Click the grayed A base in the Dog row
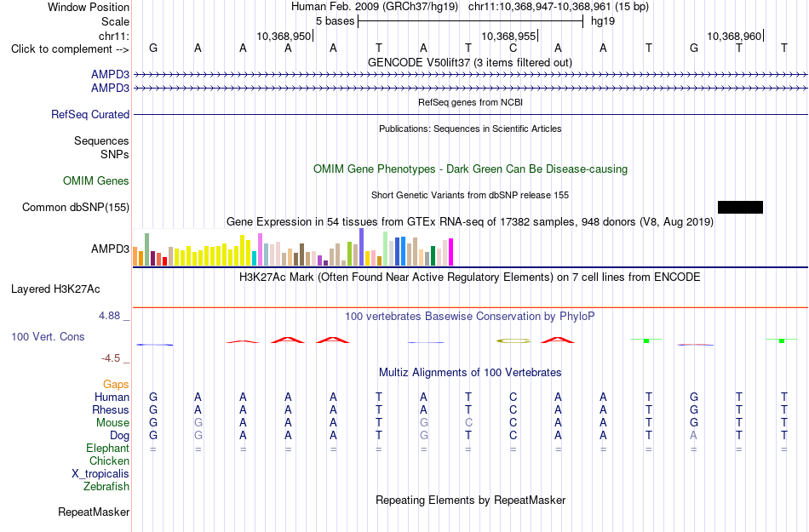The height and width of the screenshot is (532, 809). [693, 435]
